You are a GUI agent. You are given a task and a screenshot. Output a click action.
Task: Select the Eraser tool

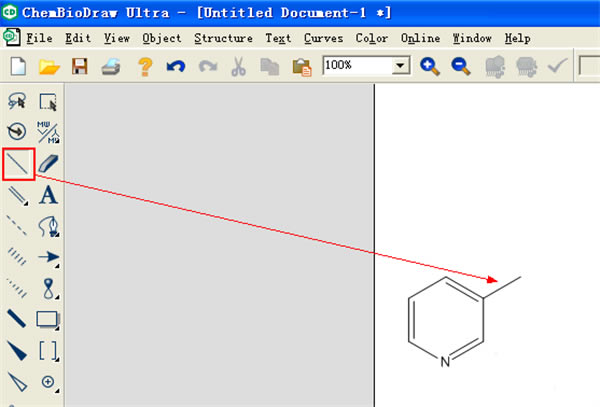coord(48,163)
